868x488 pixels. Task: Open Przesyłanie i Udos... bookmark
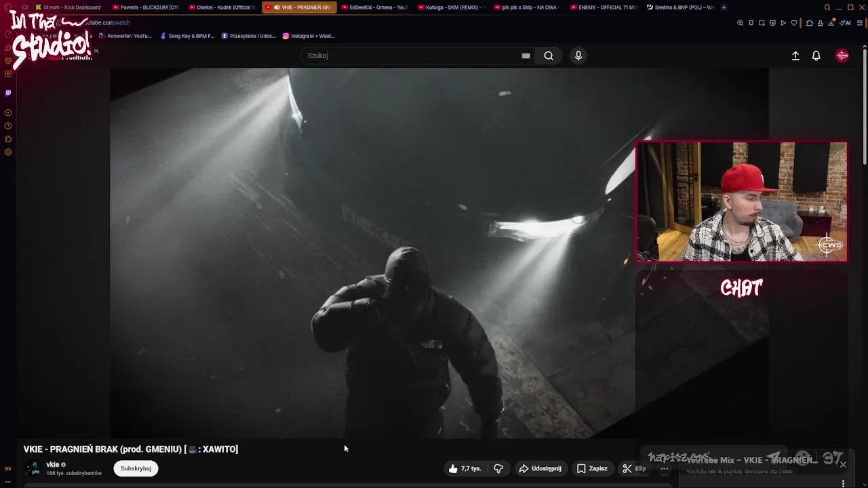(248, 36)
